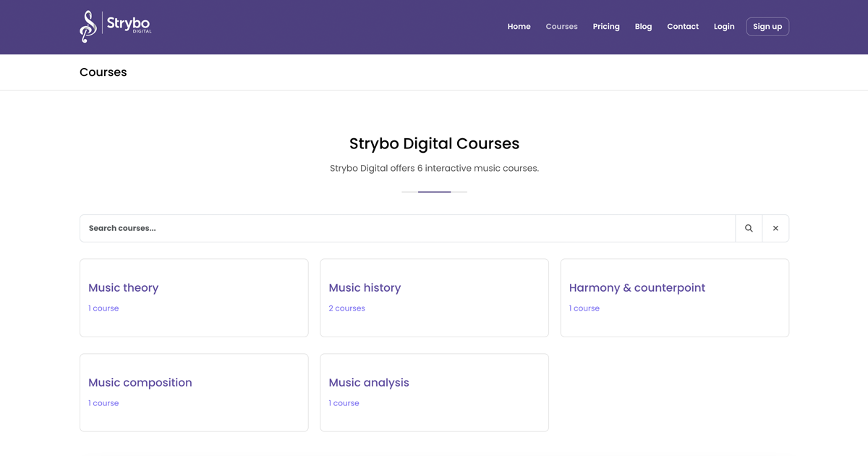868x456 pixels.
Task: Click '1 course' under Music theory
Action: click(103, 308)
